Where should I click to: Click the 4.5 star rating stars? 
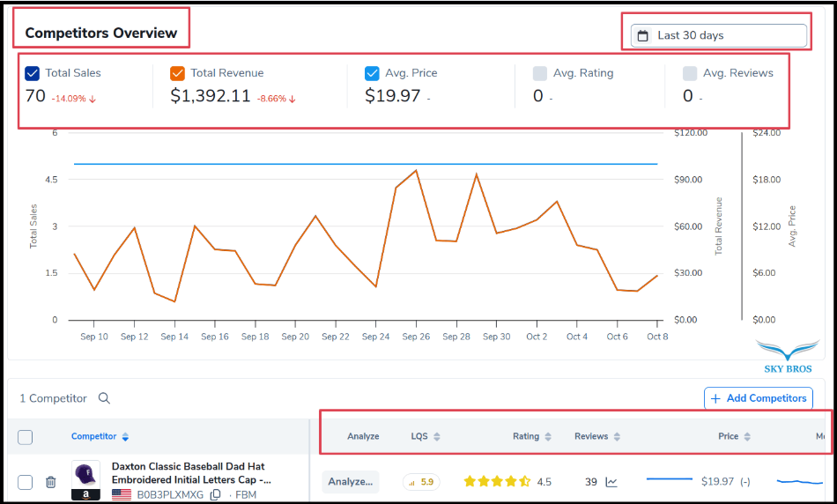click(497, 482)
